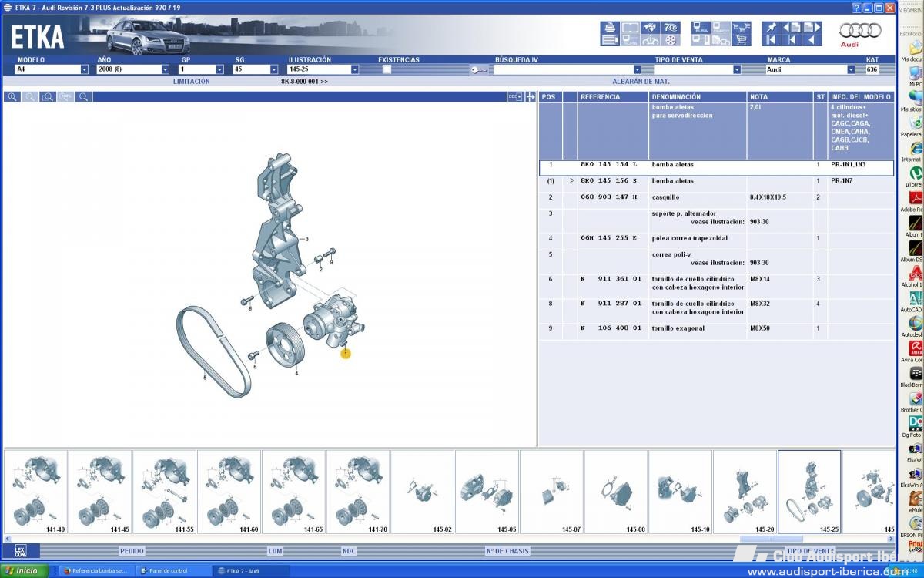Screen dimensions: 924x578
Task: Click the panel layout toggle icon
Action: pyautogui.click(x=515, y=97)
